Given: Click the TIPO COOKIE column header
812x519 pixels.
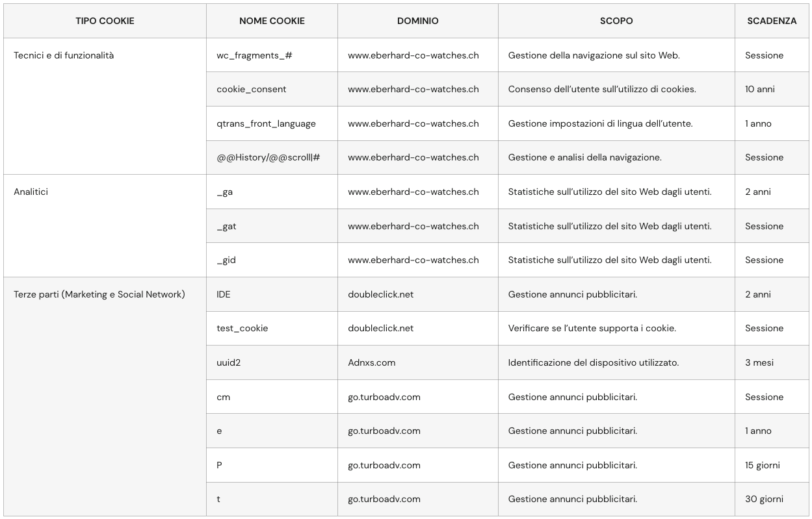Looking at the screenshot, I should (105, 21).
